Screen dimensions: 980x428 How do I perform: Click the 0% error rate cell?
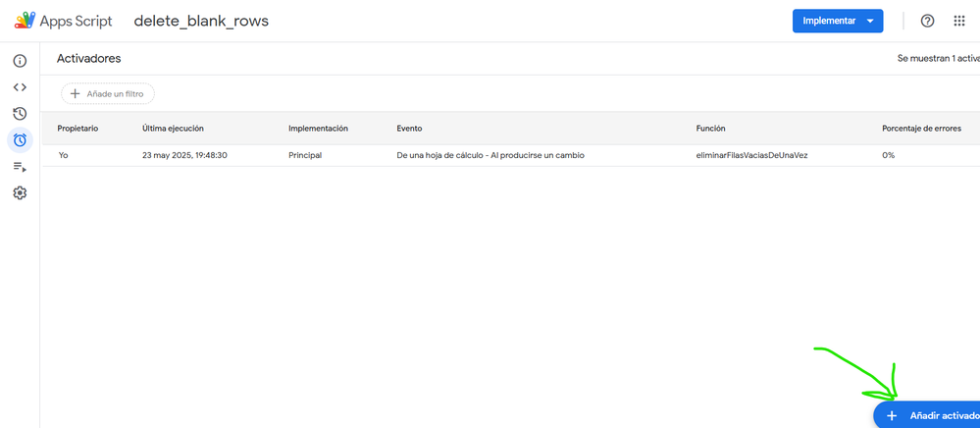tap(888, 155)
